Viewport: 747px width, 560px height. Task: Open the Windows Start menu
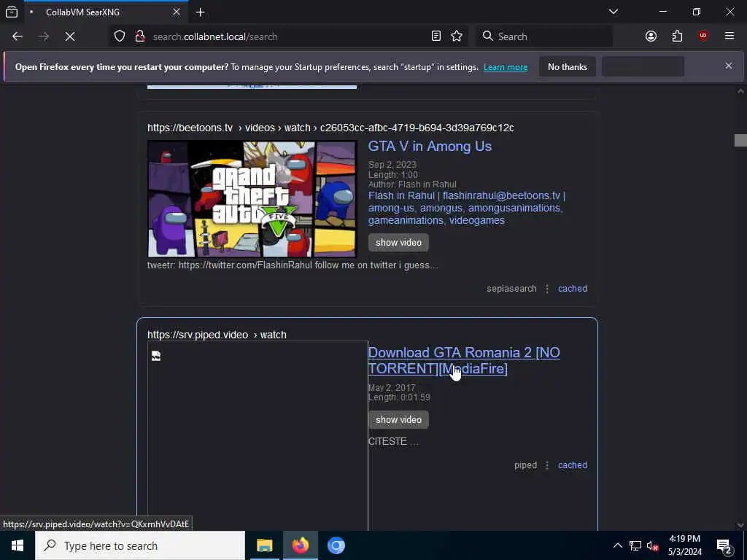(18, 545)
